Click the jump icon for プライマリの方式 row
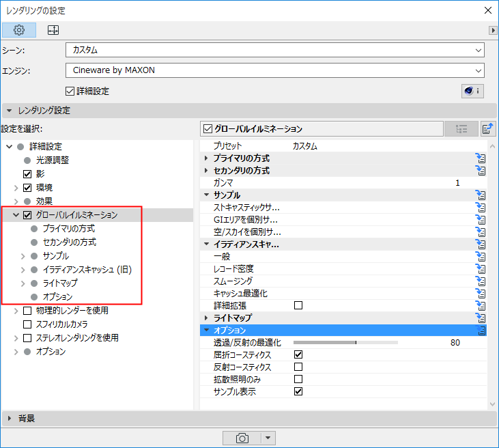 pos(481,158)
